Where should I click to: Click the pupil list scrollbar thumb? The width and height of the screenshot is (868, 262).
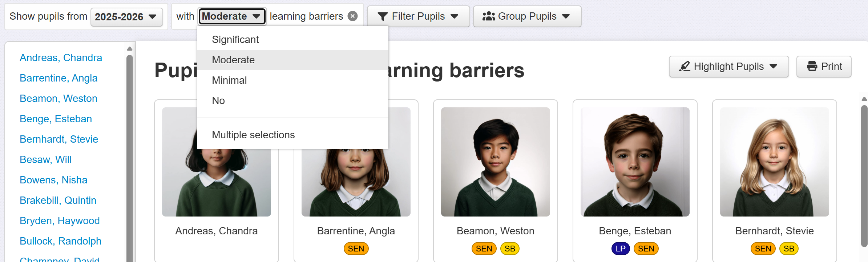130,158
